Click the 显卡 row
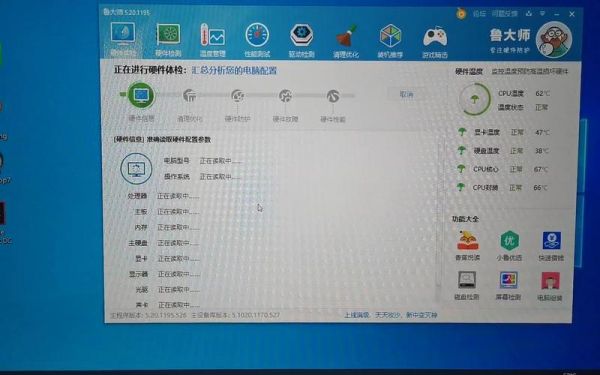The height and width of the screenshot is (375, 600). [167, 259]
